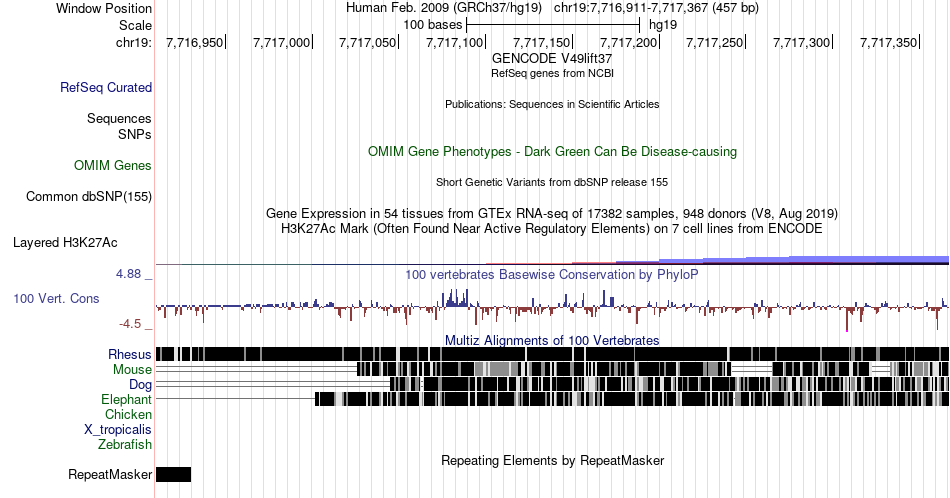Click the 7,717,050 ruler position
Viewport: 950px width, 498px height.
(368, 42)
